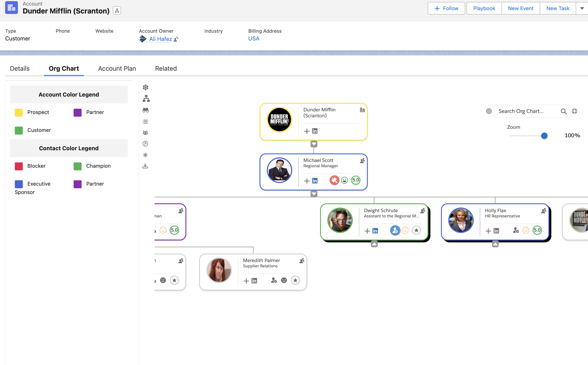Screen dimensions: 588x365
Task: Click the red blocker badge on Michael Scott's card
Action: [334, 180]
